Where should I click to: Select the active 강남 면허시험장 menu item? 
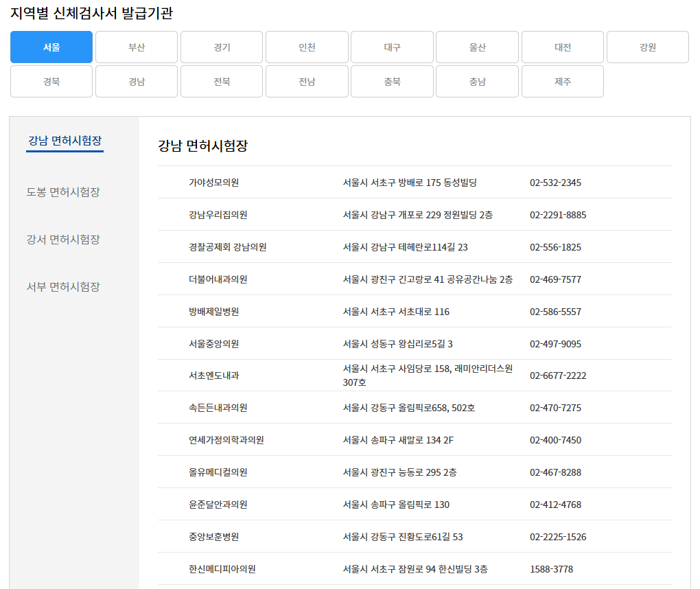(65, 139)
